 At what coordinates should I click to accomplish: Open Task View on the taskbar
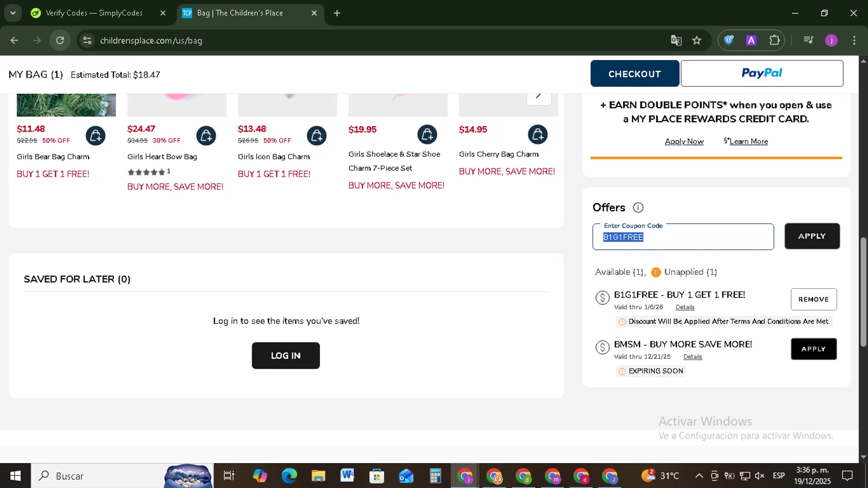click(x=229, y=476)
